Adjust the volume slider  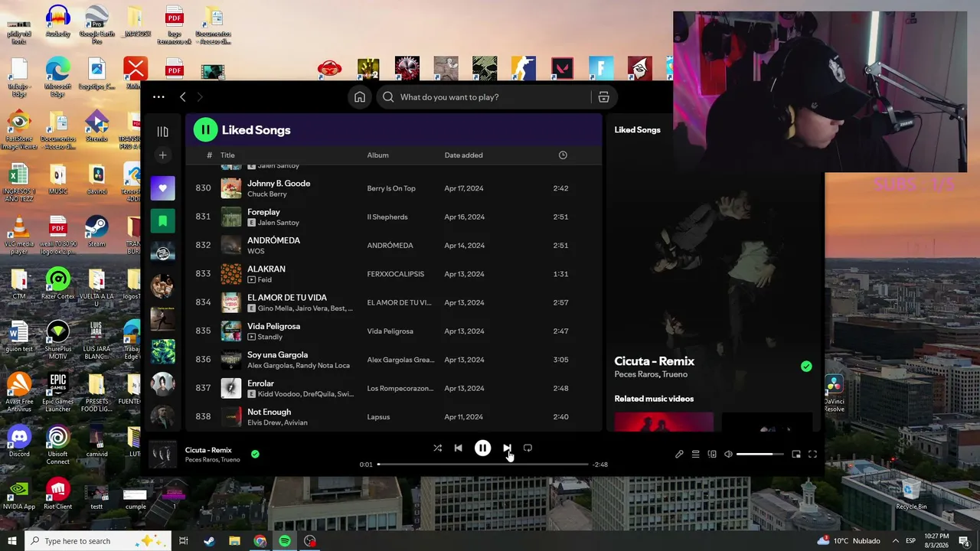tap(760, 455)
